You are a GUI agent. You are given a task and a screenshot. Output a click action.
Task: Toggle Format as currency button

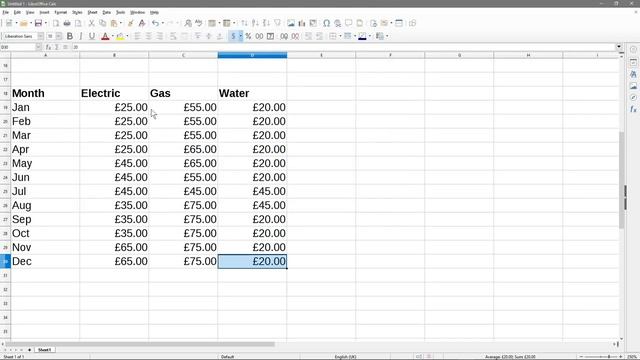point(233,36)
